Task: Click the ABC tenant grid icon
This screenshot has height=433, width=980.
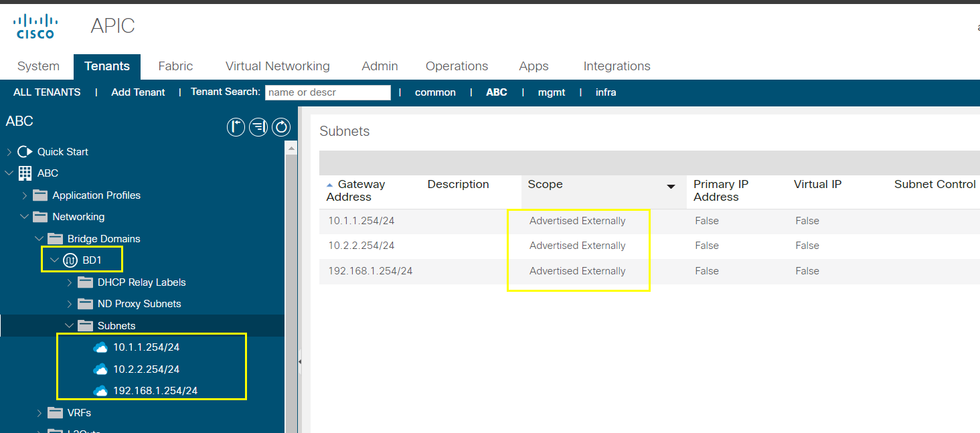Action: (x=25, y=173)
